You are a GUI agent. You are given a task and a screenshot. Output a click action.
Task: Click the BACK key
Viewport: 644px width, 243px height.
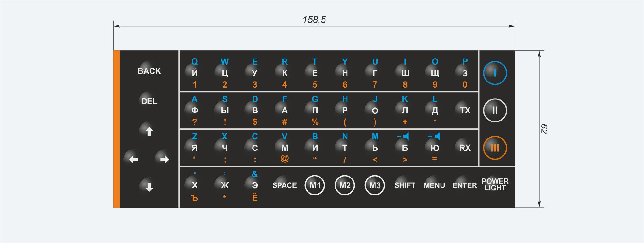(x=149, y=71)
